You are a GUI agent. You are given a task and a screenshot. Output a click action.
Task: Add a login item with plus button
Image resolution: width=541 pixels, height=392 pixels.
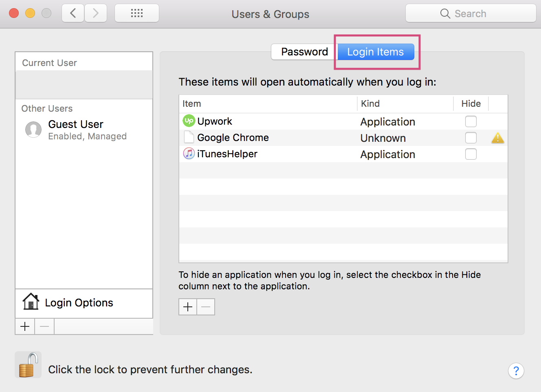188,307
